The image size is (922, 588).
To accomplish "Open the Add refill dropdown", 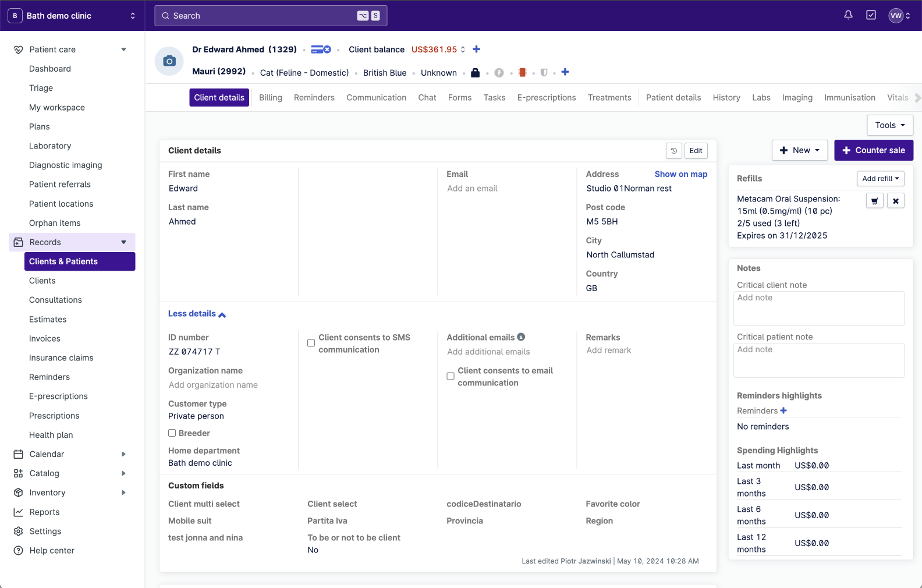I will coord(880,179).
